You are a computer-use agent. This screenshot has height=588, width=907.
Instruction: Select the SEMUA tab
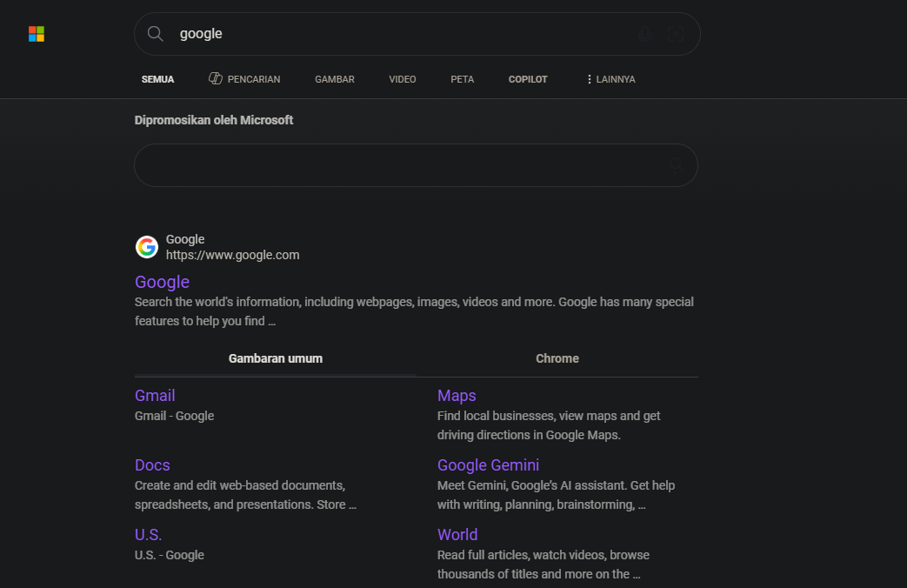[158, 79]
